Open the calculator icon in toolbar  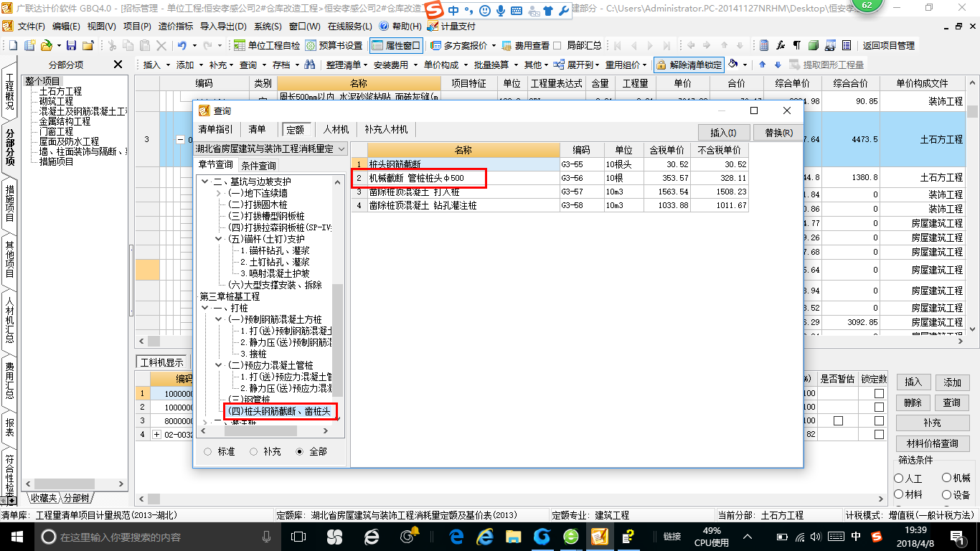[764, 45]
